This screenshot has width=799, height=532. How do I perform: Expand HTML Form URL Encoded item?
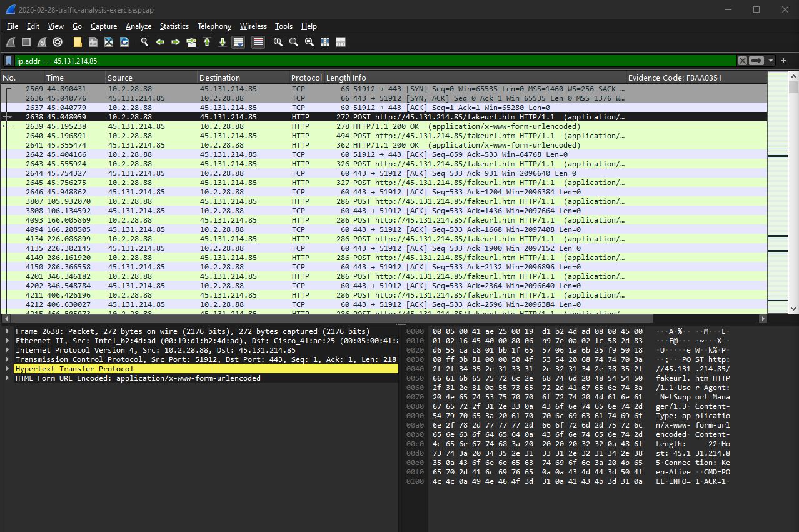point(7,378)
